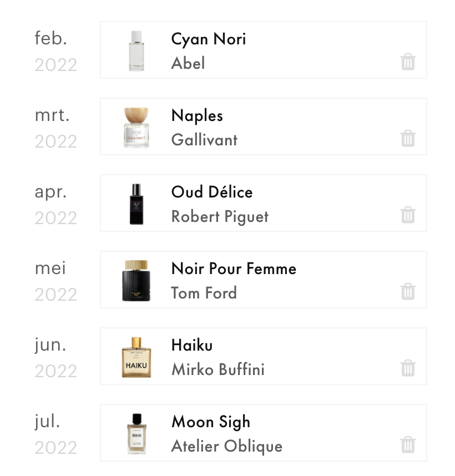Open the Atelier Oblique brand link

[226, 445]
